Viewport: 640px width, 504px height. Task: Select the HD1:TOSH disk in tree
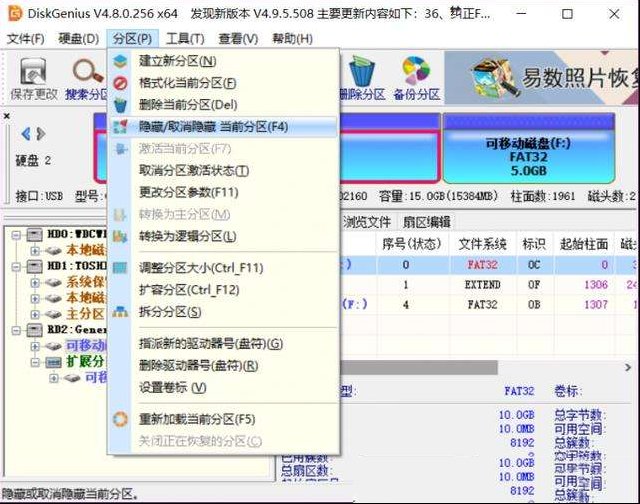click(x=77, y=266)
